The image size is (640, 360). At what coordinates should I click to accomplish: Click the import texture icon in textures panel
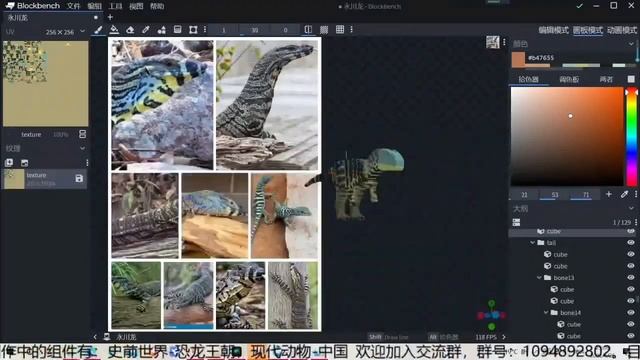click(x=24, y=163)
